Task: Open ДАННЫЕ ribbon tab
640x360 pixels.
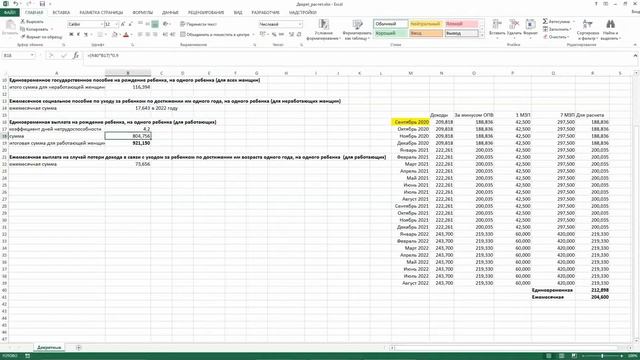Action: [x=170, y=13]
